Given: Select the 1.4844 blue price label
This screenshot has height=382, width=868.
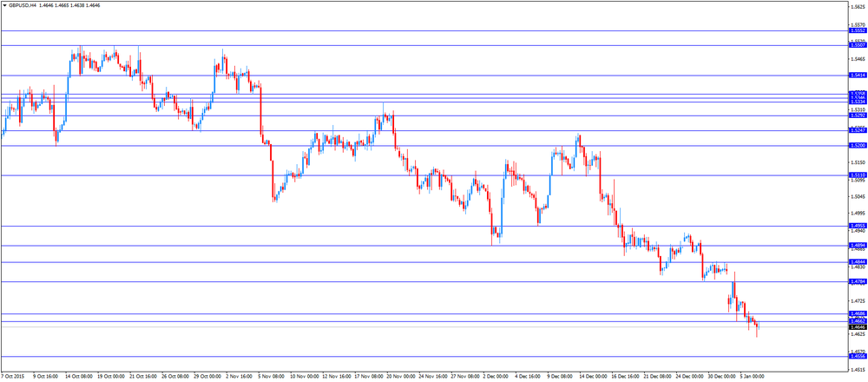Looking at the screenshot, I should pyautogui.click(x=857, y=262).
